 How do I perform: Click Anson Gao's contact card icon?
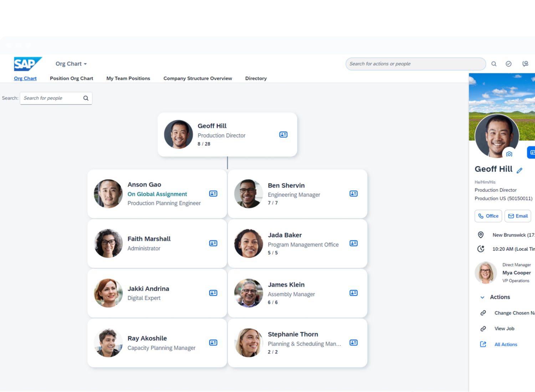tap(213, 194)
